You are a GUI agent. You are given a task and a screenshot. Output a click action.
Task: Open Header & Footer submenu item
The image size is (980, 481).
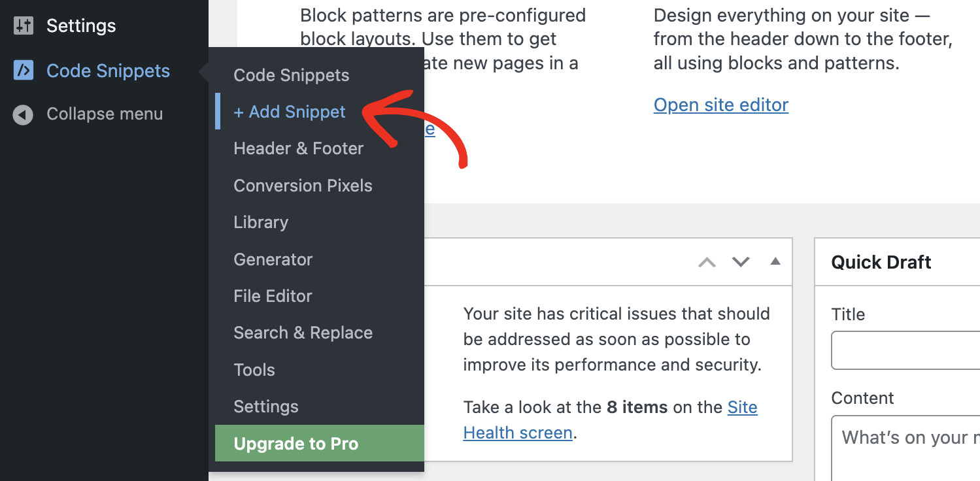298,149
